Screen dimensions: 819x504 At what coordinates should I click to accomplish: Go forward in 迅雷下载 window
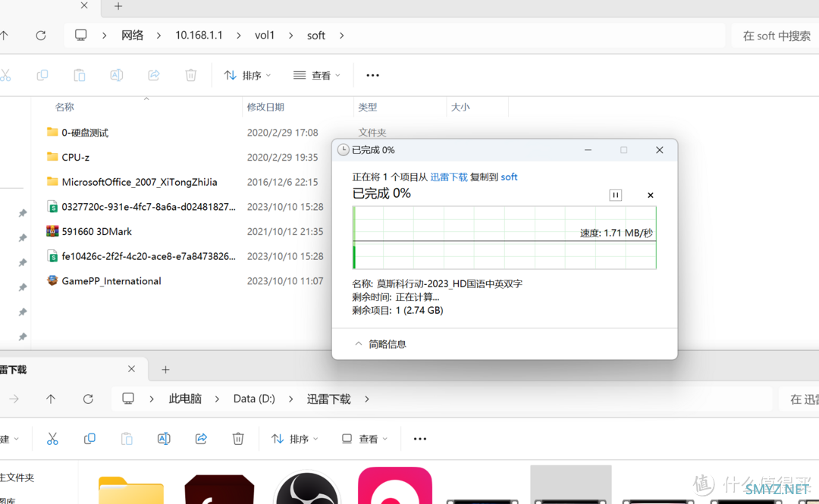(14, 399)
